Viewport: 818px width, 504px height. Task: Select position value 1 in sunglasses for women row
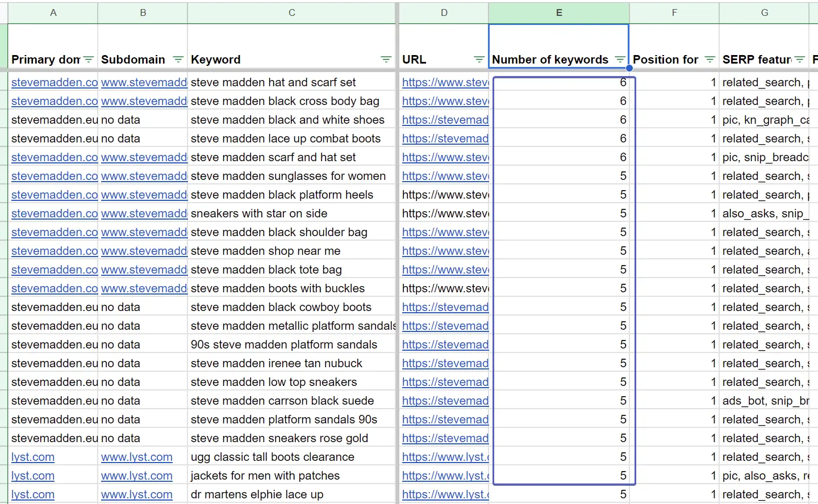pos(674,176)
